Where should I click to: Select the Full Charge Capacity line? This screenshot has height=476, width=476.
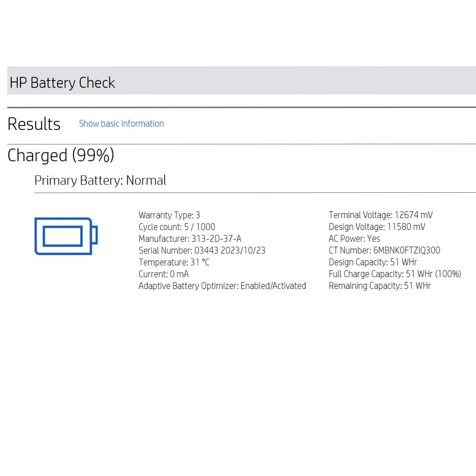(x=394, y=274)
